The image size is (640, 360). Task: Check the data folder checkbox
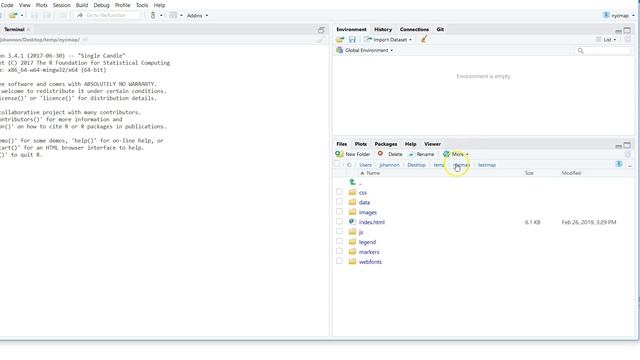(339, 202)
